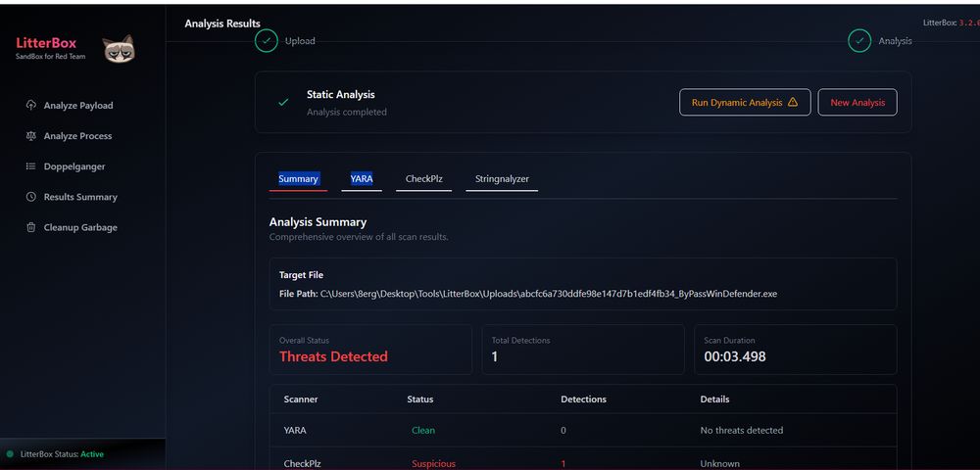The image size is (980, 470).
Task: Click the SandBox for Red Team tagline
Action: point(51,56)
